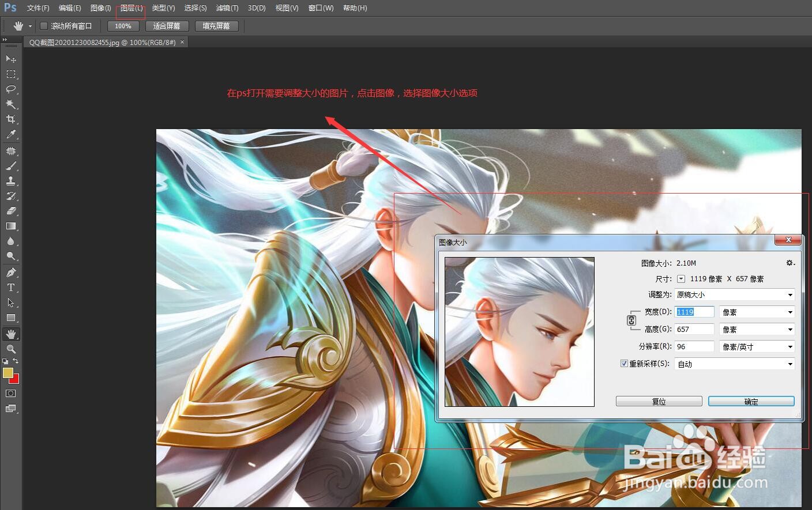
Task: Pick the red background color swatch
Action: pos(16,380)
